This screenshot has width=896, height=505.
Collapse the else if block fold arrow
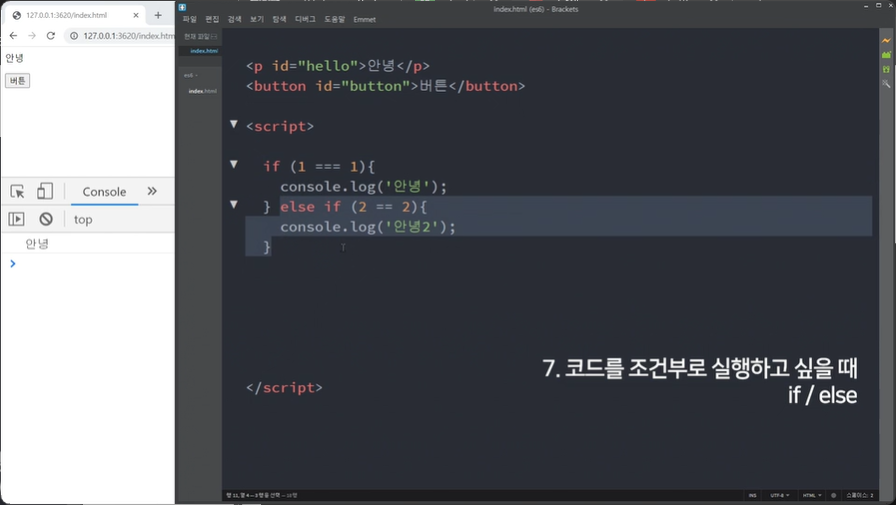tap(234, 205)
